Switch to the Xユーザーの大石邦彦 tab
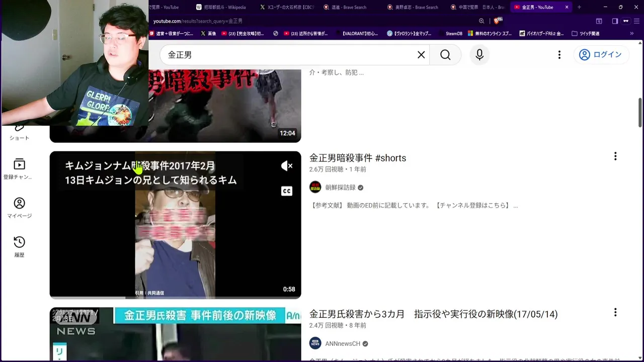This screenshot has height=362, width=644. [286, 7]
